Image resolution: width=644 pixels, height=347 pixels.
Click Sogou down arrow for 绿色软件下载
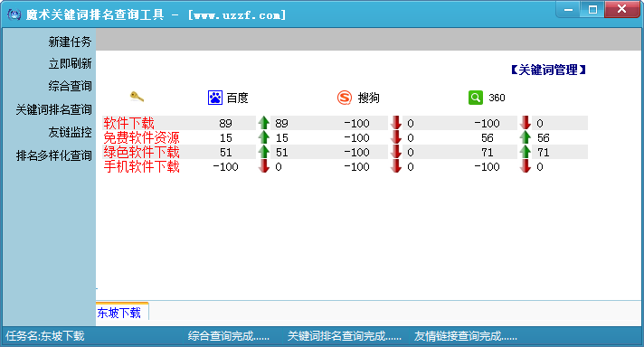pyautogui.click(x=396, y=152)
